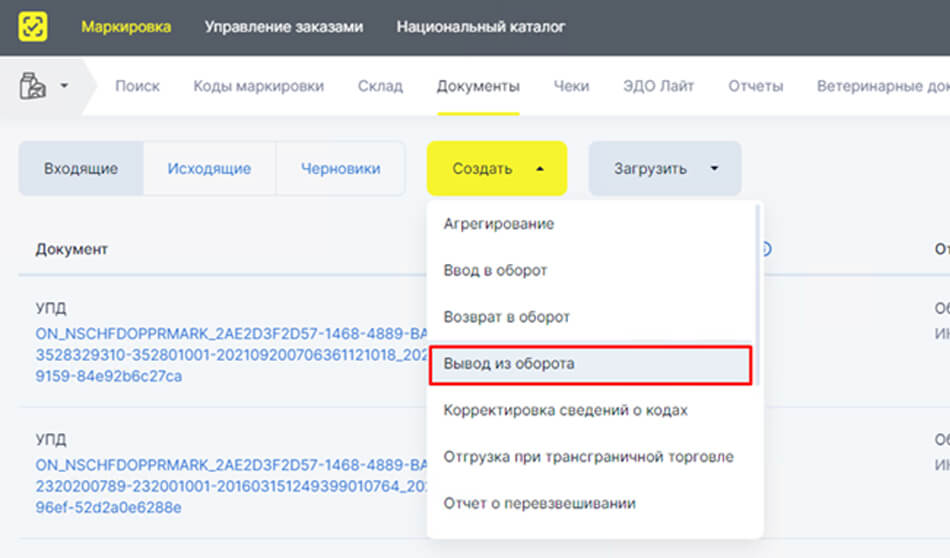The image size is (950, 558).
Task: Expand the product group arrow chevron
Action: pyautogui.click(x=65, y=87)
